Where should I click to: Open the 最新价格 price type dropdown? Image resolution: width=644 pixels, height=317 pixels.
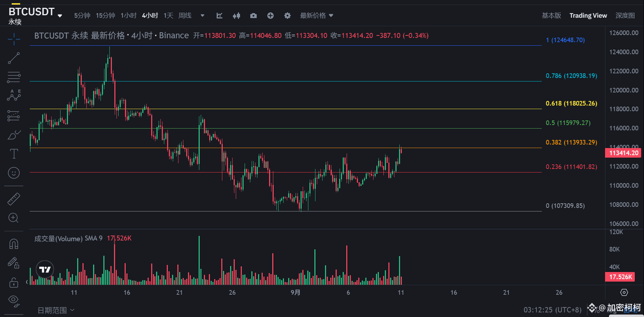tap(317, 16)
